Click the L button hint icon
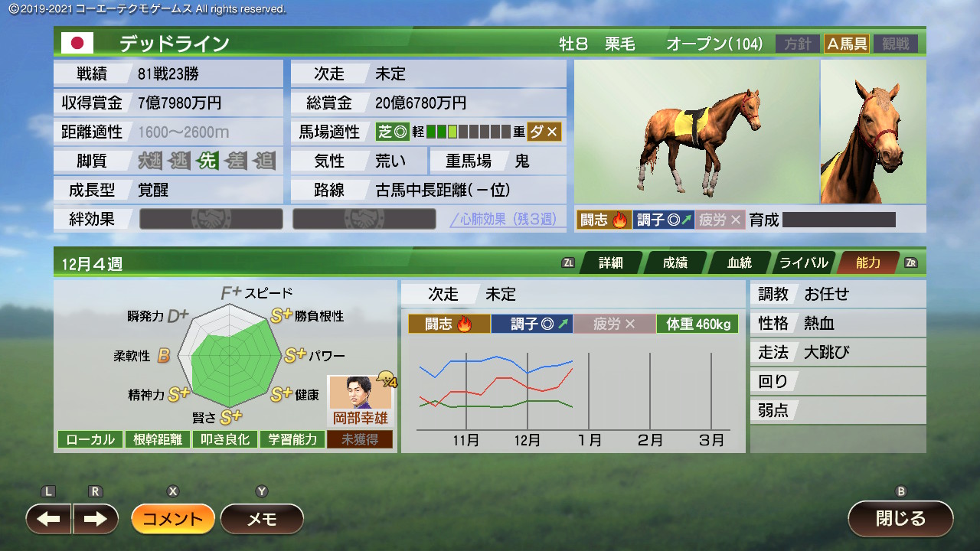980x551 pixels. pyautogui.click(x=49, y=491)
